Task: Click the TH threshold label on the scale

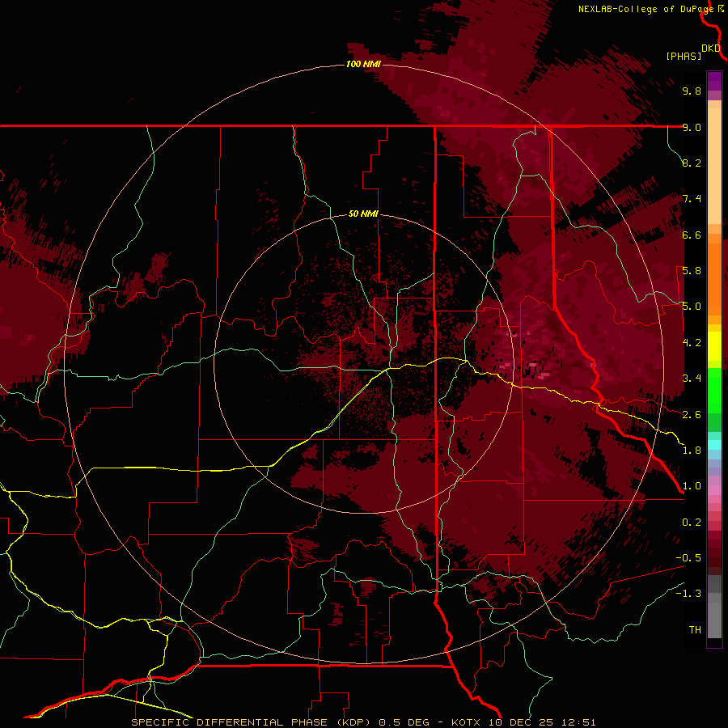Action: pos(695,630)
